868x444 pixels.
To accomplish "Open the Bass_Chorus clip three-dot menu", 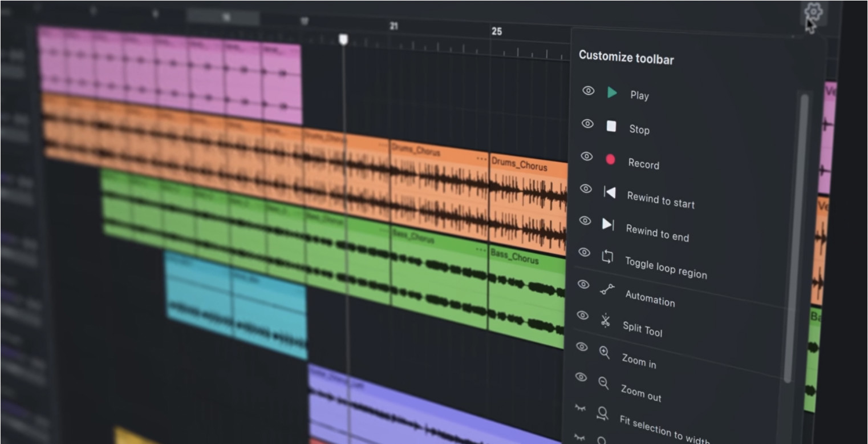I will pos(481,249).
